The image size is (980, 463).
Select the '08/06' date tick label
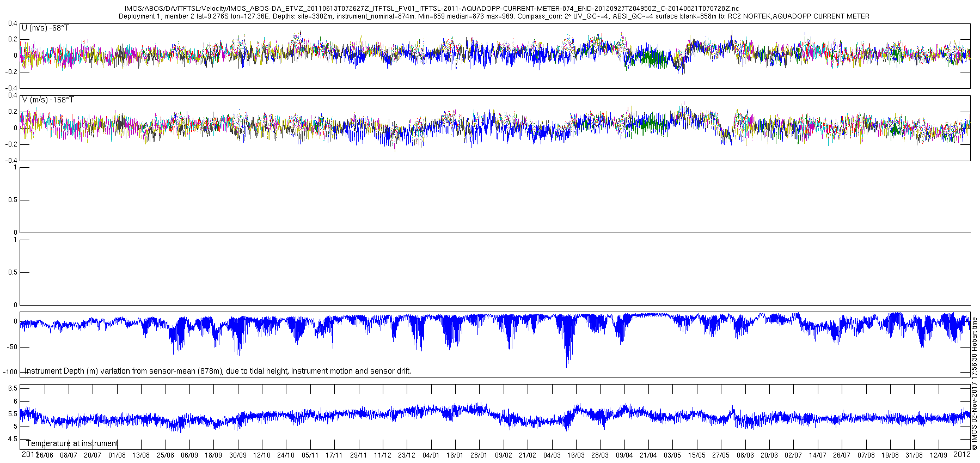click(x=745, y=455)
